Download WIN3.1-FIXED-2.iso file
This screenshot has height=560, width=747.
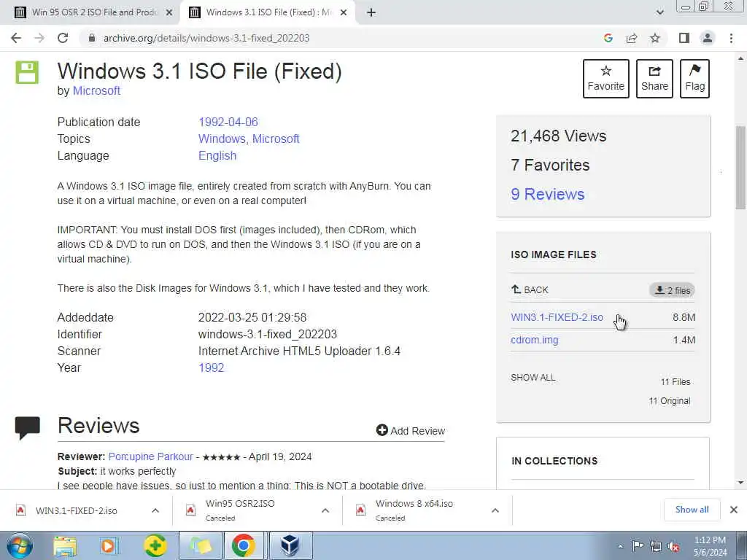[x=557, y=317]
